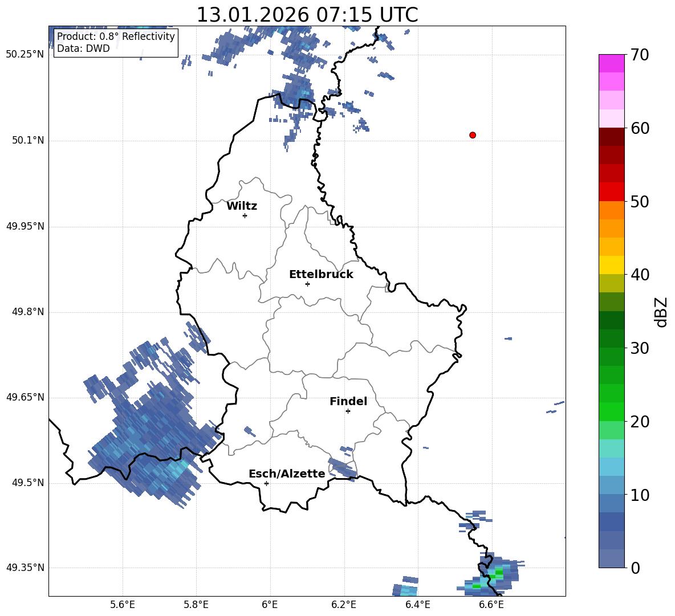Image resolution: width=675 pixels, height=616 pixels.
Task: Select the Esch/Alzette city label
Action: [x=287, y=474]
